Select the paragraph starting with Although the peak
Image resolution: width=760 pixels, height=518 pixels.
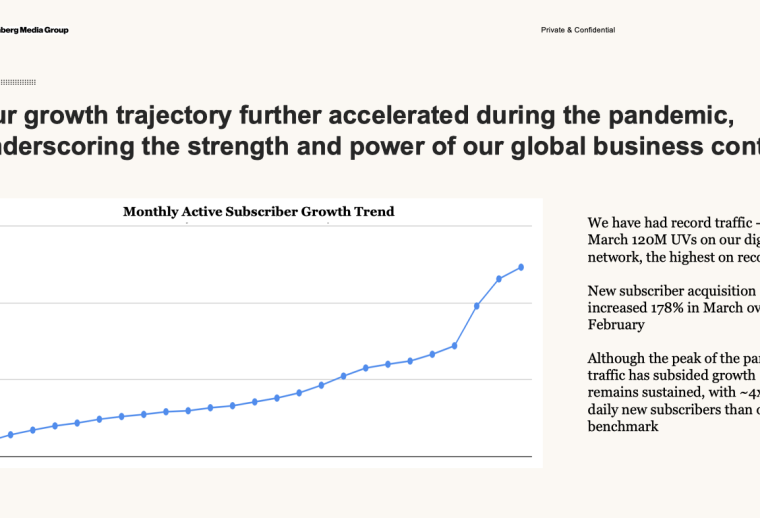[672, 391]
